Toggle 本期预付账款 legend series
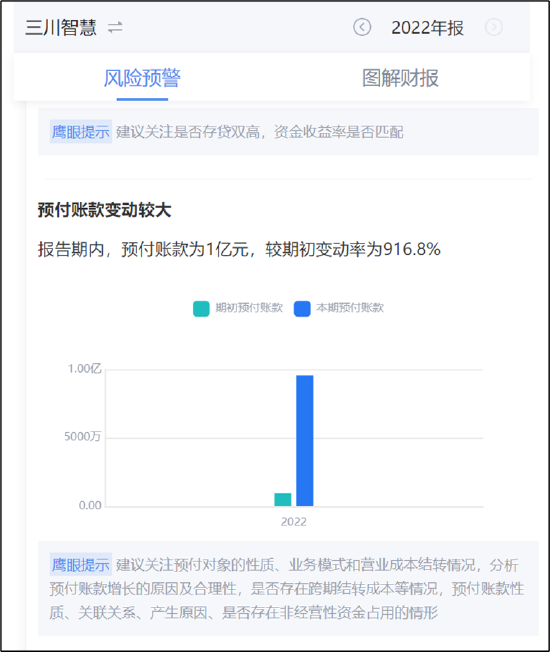 pos(339,308)
